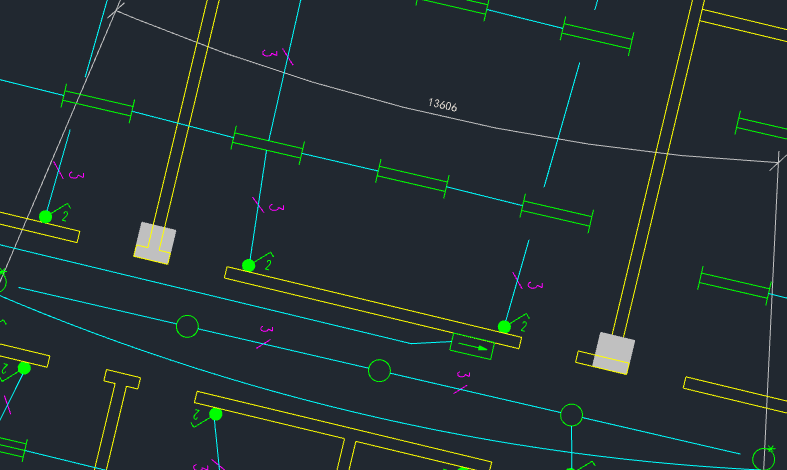Select the green fixture at top-left of drawing
Viewport: 787px width, 470px height.
[x=98, y=104]
